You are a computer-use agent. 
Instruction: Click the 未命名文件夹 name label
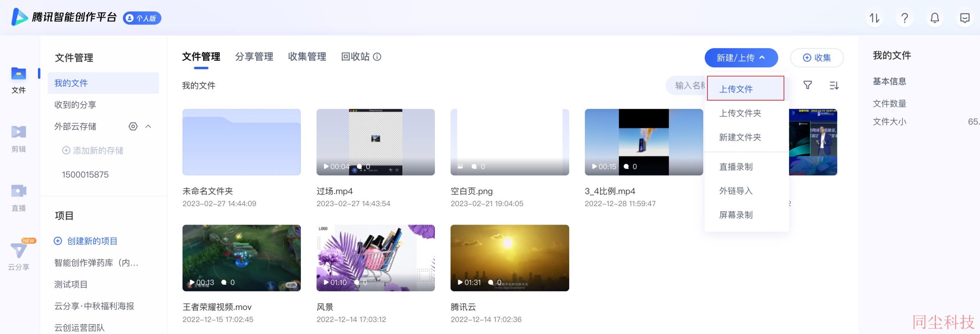(x=208, y=191)
